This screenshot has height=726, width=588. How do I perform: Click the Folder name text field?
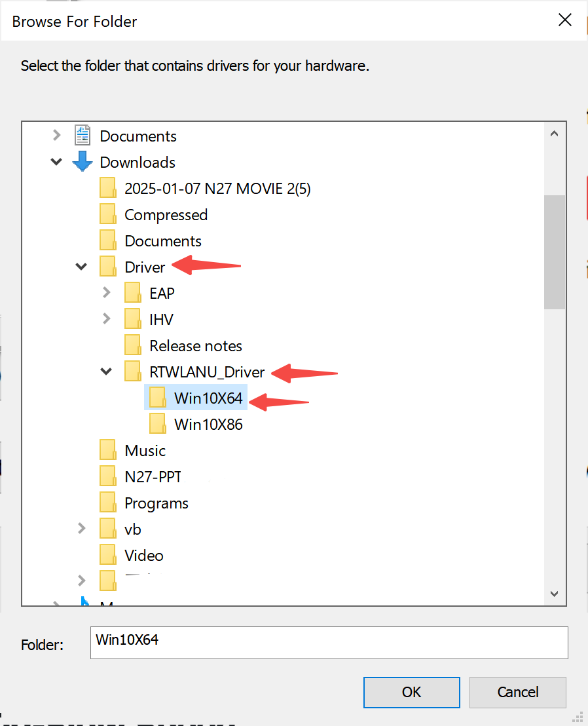[329, 642]
